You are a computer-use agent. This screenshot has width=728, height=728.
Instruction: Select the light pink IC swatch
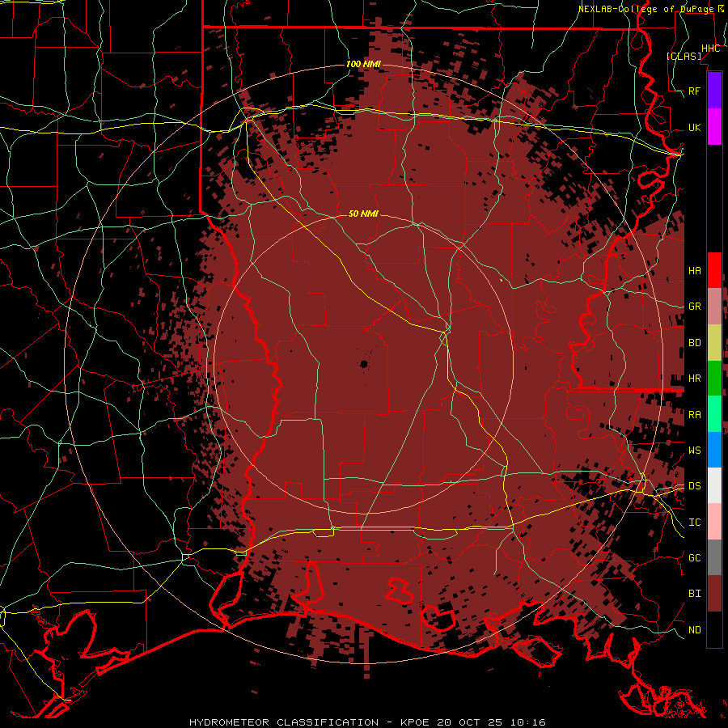pos(714,522)
